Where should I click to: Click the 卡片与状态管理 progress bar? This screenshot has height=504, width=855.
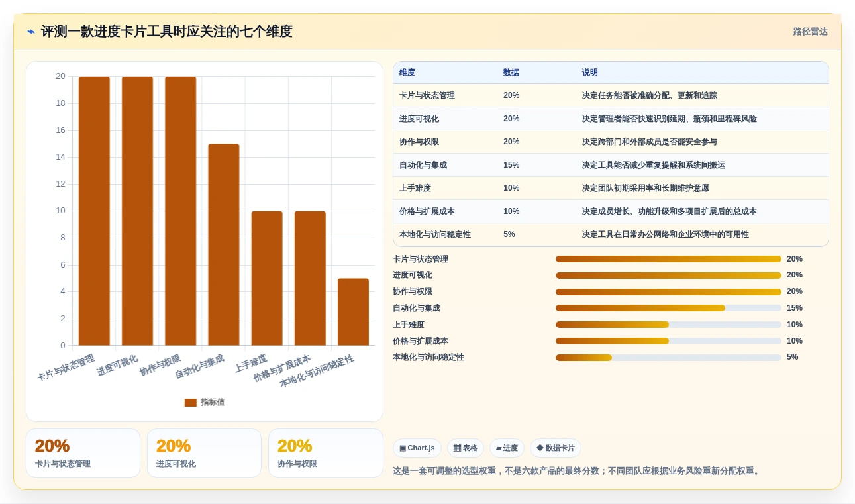(x=668, y=259)
